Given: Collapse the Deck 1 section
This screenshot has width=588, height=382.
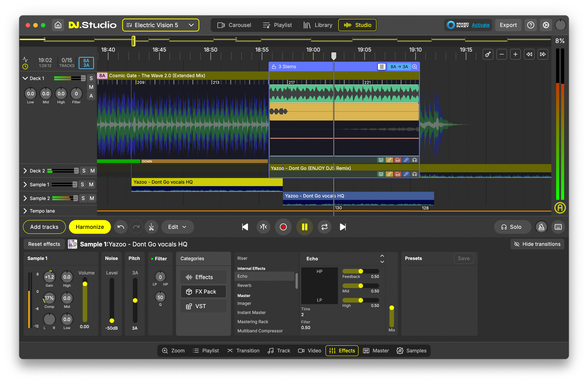Looking at the screenshot, I should click(x=25, y=78).
